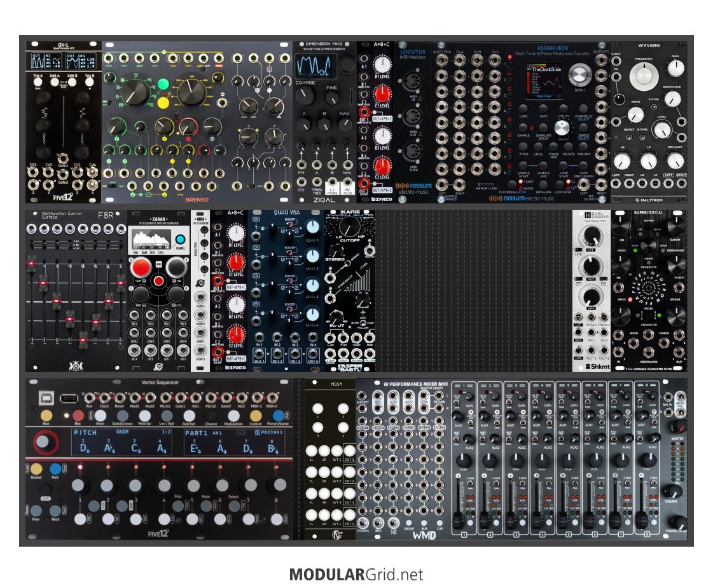Click the eighth fader on F8R
The width and height of the screenshot is (713, 588).
tap(121, 282)
